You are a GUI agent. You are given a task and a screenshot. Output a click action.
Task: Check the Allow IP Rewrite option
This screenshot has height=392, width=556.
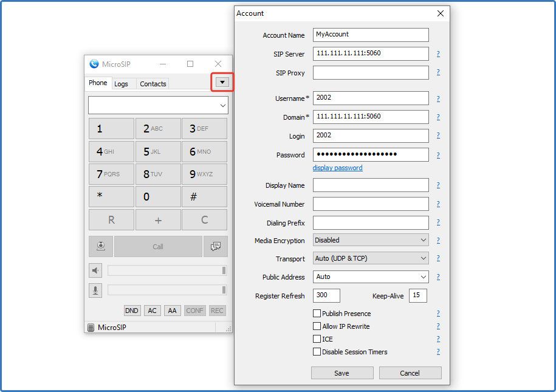click(317, 326)
